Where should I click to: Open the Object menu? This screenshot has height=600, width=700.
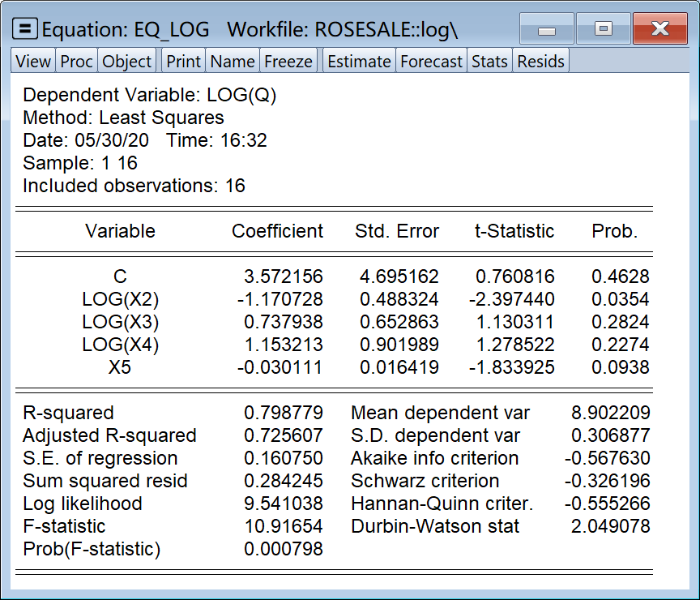(127, 62)
